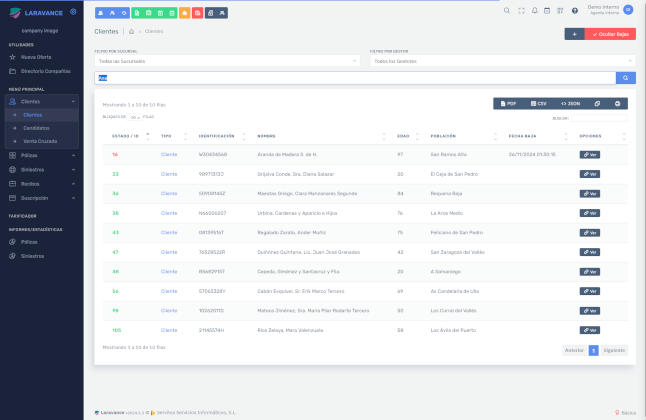Export the table as CSV

coord(540,103)
